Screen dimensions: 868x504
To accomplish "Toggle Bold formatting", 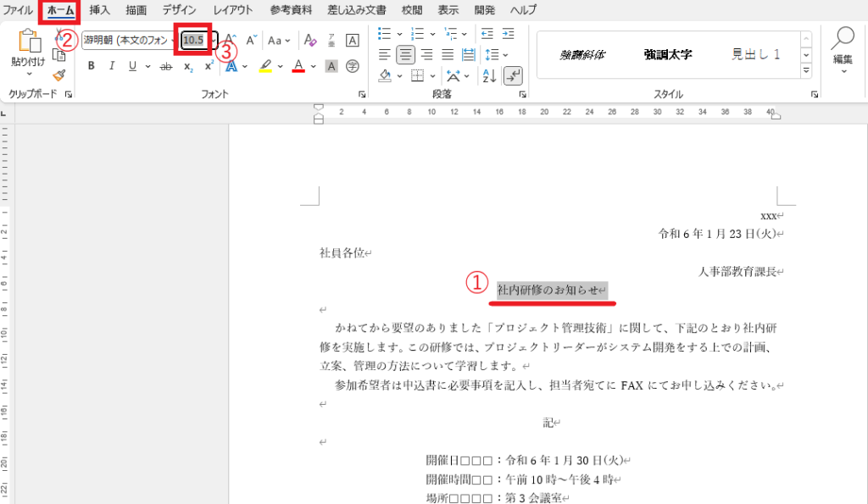I will coord(92,66).
